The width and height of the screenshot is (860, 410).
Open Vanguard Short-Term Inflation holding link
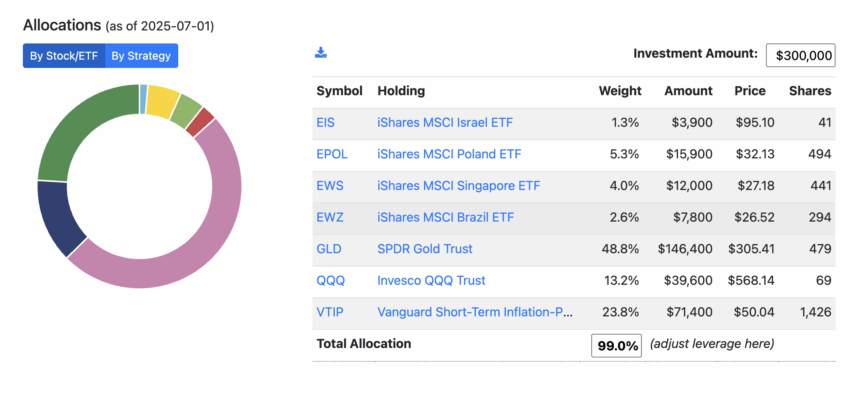[x=475, y=312]
